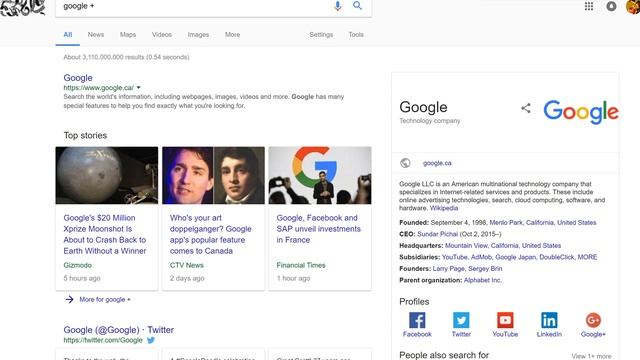
Task: Click the Larry Page founder link
Action: click(x=449, y=269)
